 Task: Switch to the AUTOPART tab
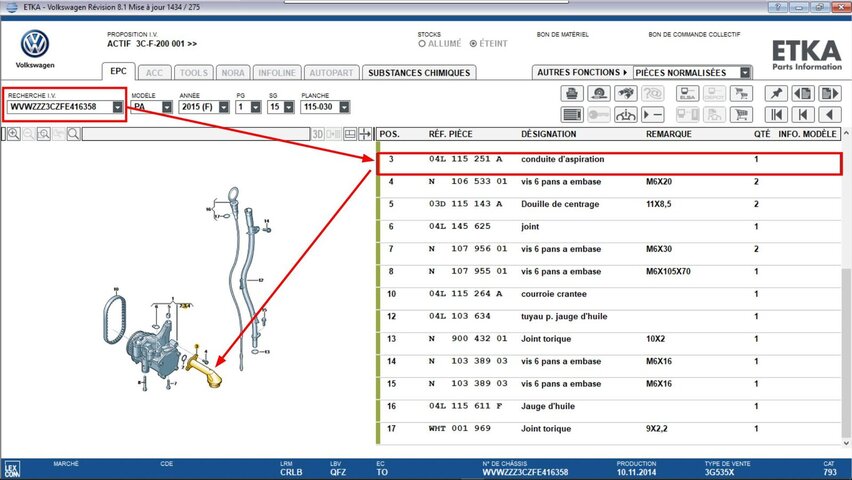pyautogui.click(x=331, y=73)
